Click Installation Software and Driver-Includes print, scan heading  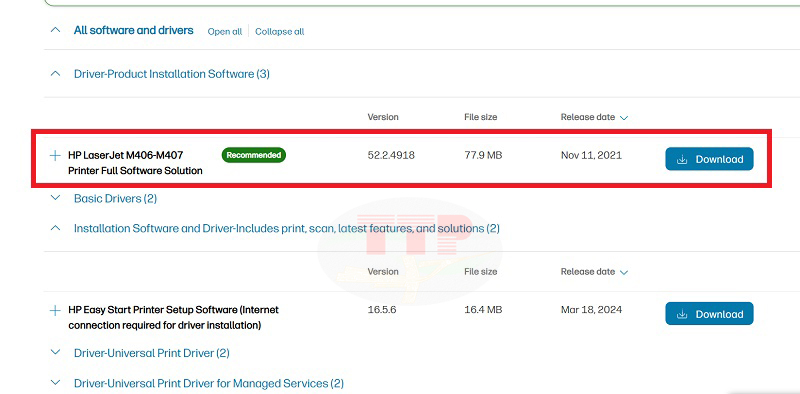(287, 229)
